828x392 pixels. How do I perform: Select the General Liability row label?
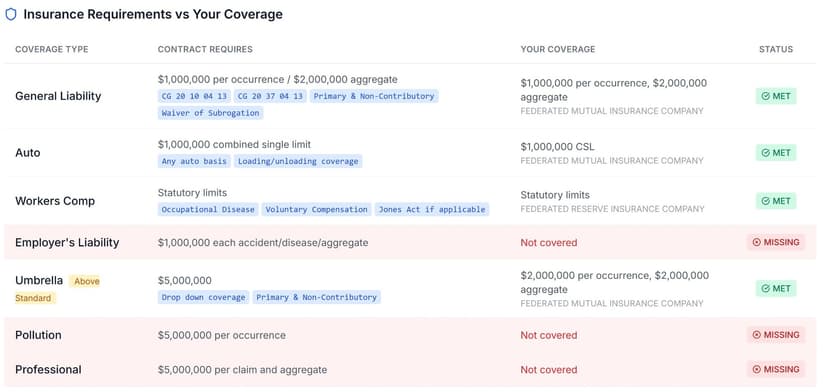[x=58, y=96]
